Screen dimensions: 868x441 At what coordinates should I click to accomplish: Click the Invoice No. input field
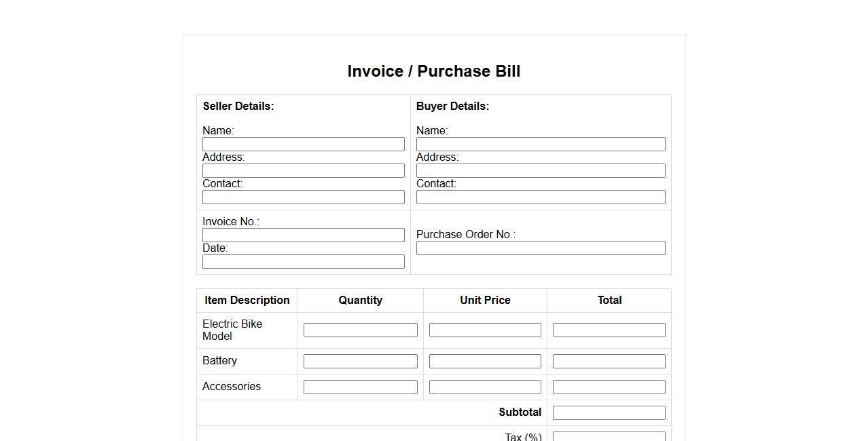(x=303, y=235)
